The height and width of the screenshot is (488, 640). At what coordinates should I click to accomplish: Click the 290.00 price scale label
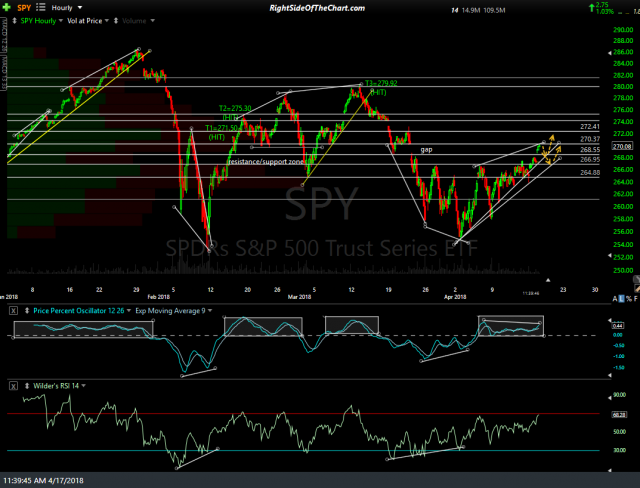click(x=623, y=30)
